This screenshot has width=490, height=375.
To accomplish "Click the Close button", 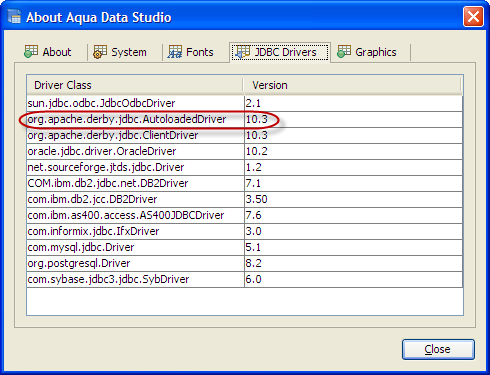I will coord(438,349).
